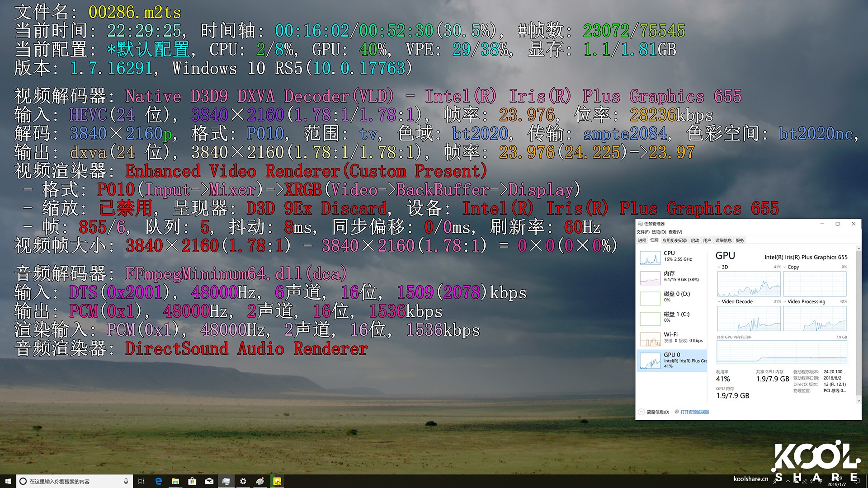Click the PotPlayer taskbar icon
The image size is (868, 488).
click(x=277, y=481)
